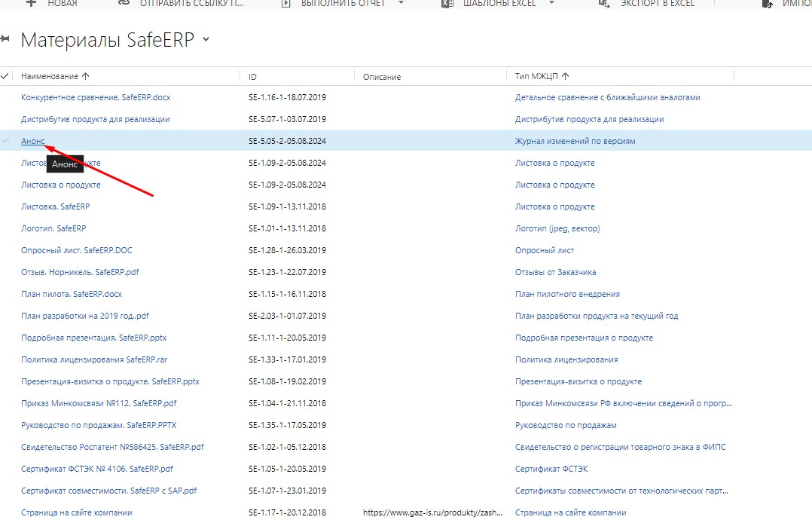Click the report icon beside ВЫПОЛНИТЬ ОТЧЕТ
This screenshot has width=812, height=523.
285,4
